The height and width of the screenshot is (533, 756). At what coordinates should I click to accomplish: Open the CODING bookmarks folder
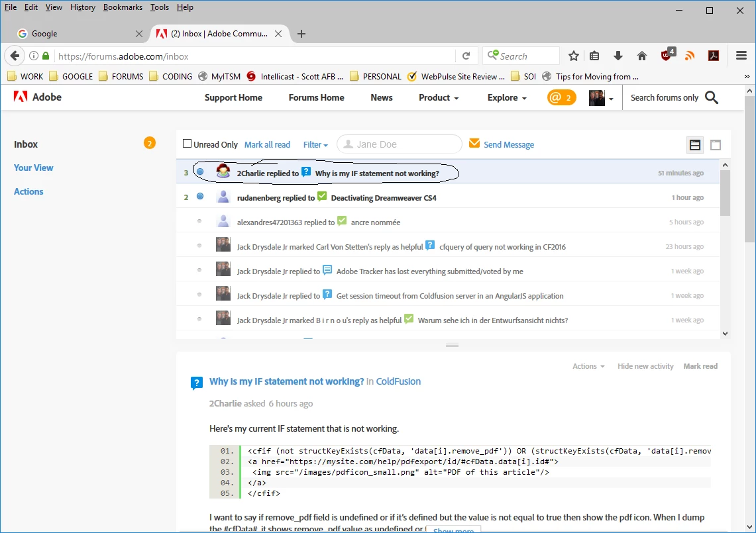[171, 76]
